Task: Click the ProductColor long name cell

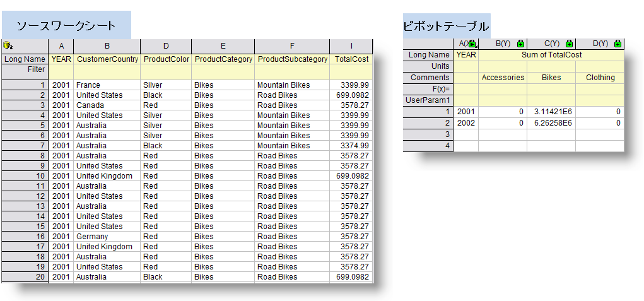Action: 166,59
